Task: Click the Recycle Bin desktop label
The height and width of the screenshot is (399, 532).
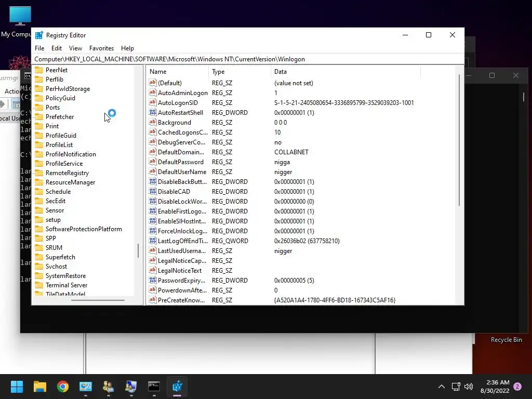Action: point(506,340)
